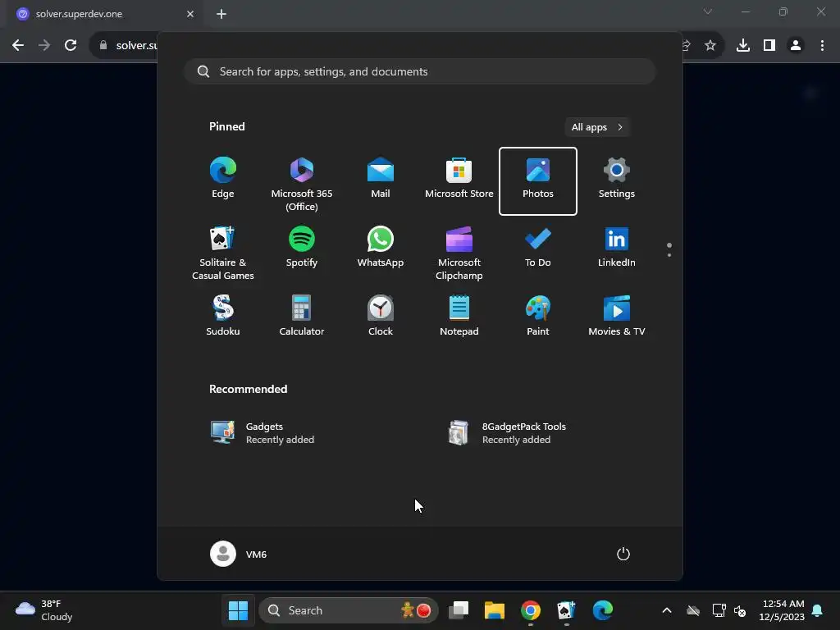Select the solver.superdev.one tab

click(103, 14)
